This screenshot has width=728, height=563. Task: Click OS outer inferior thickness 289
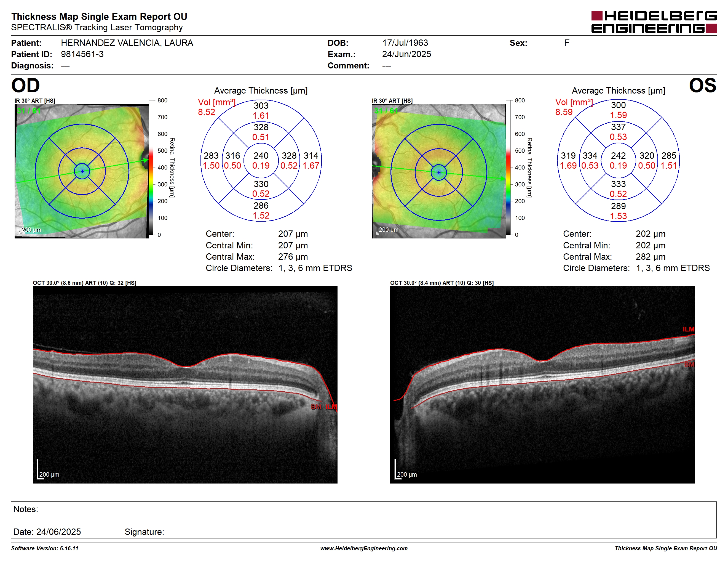[618, 206]
